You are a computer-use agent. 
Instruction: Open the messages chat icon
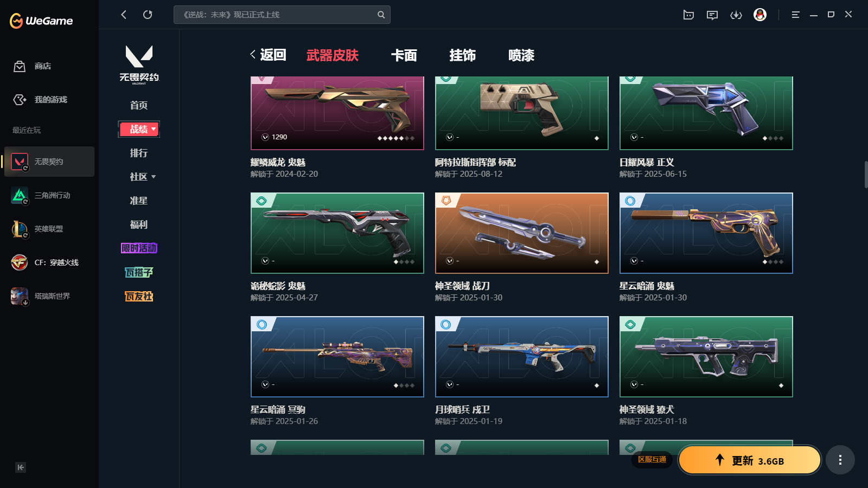(x=712, y=15)
